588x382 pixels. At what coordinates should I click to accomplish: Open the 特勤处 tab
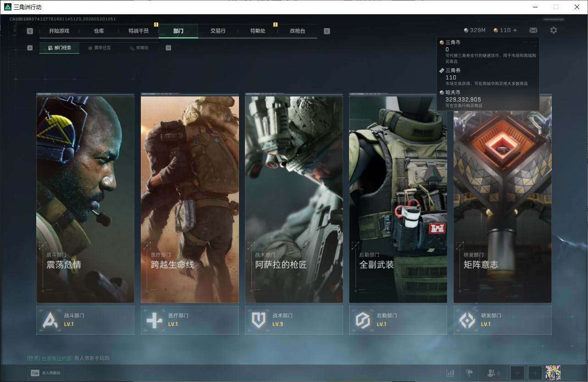[258, 31]
